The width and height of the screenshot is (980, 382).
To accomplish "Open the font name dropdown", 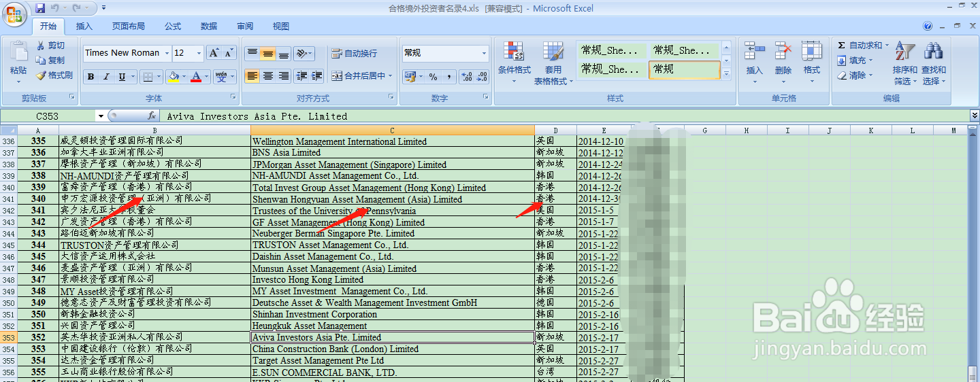I will pyautogui.click(x=166, y=53).
